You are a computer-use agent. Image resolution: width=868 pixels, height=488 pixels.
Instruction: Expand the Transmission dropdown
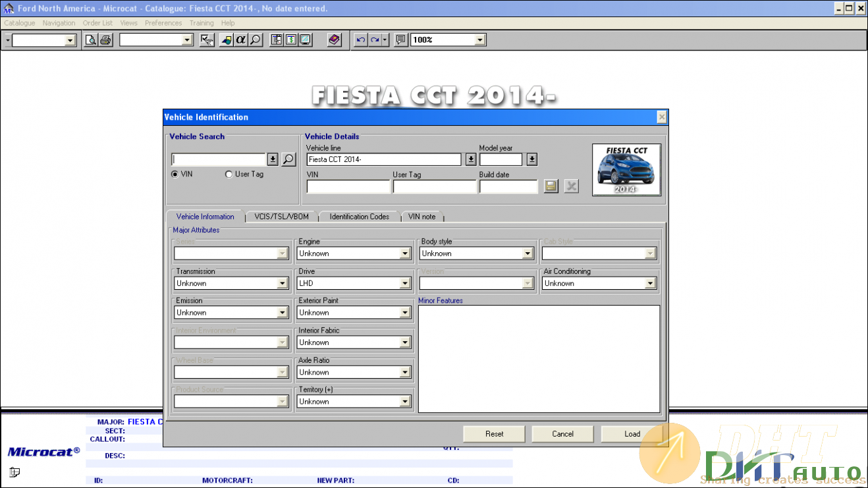pyautogui.click(x=283, y=284)
